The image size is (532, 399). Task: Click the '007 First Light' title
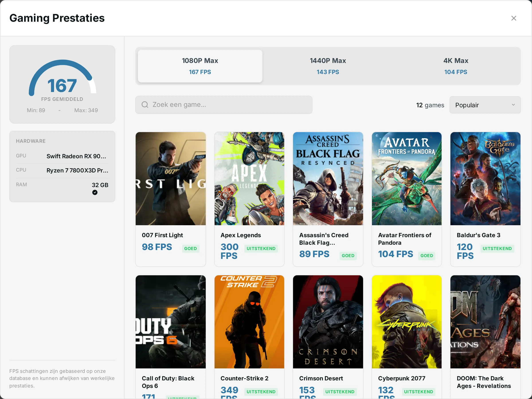pos(162,235)
